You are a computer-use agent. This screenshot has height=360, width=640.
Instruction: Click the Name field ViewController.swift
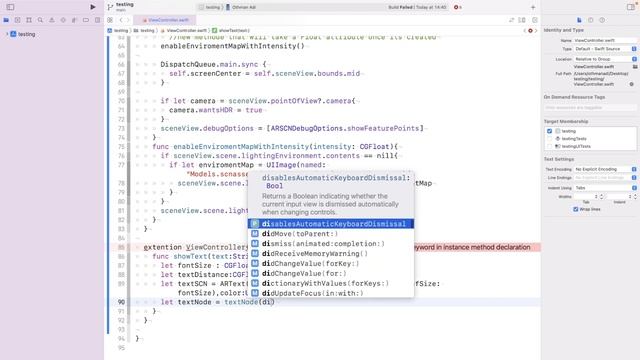point(605,40)
